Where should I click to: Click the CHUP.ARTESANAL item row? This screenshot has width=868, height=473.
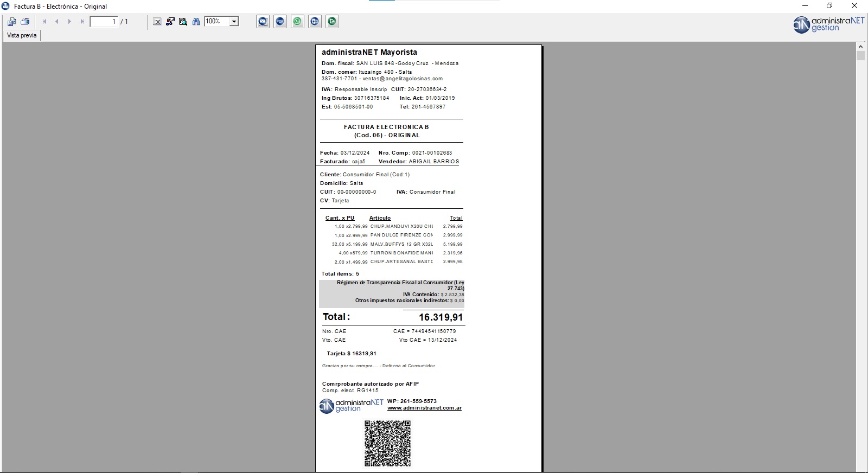click(398, 261)
